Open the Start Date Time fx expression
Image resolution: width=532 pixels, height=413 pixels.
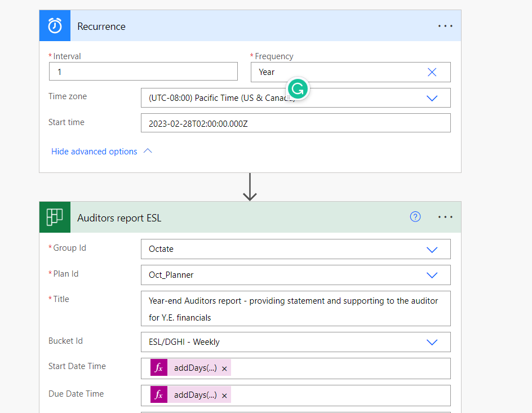[x=159, y=368]
